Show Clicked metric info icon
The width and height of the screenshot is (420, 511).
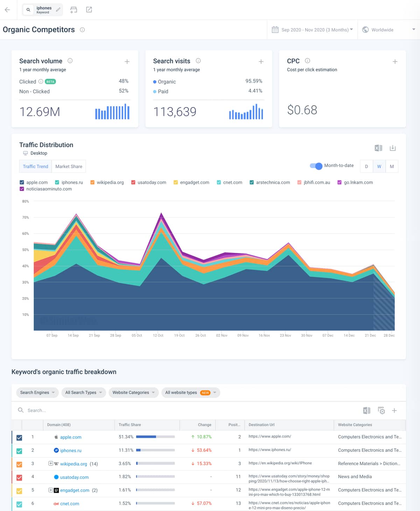click(41, 82)
